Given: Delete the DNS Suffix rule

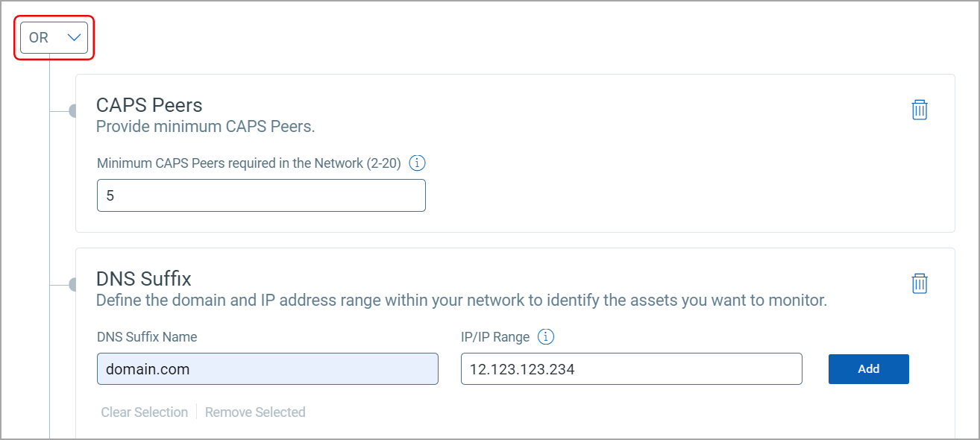Looking at the screenshot, I should coord(920,283).
